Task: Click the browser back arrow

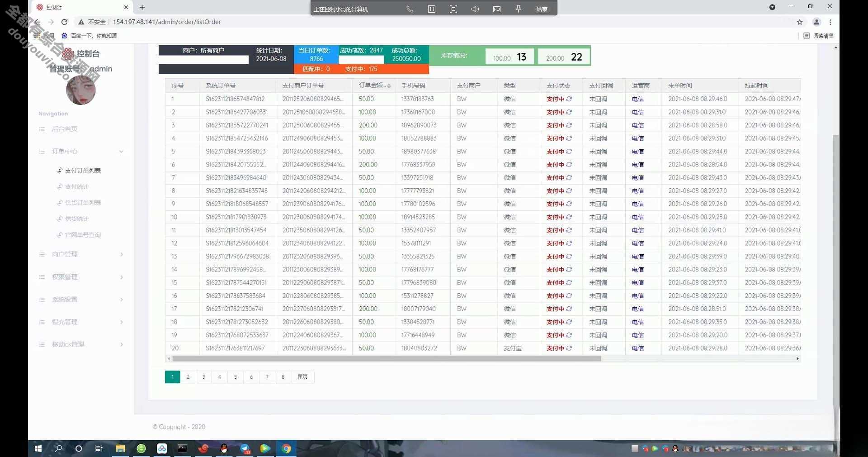Action: point(38,22)
